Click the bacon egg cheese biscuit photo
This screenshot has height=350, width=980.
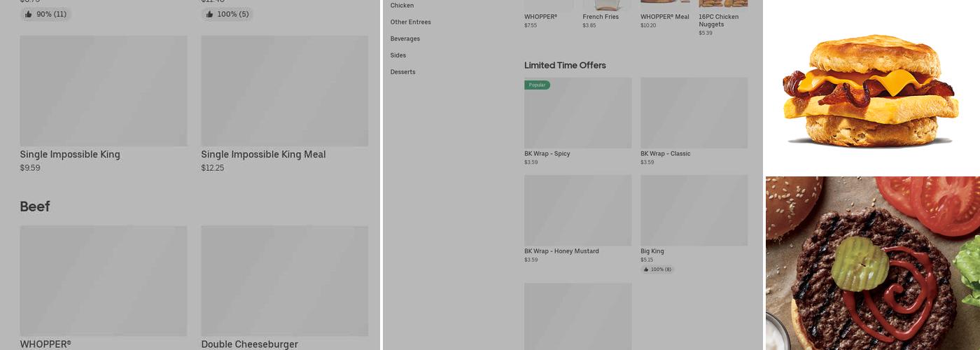pos(871,87)
